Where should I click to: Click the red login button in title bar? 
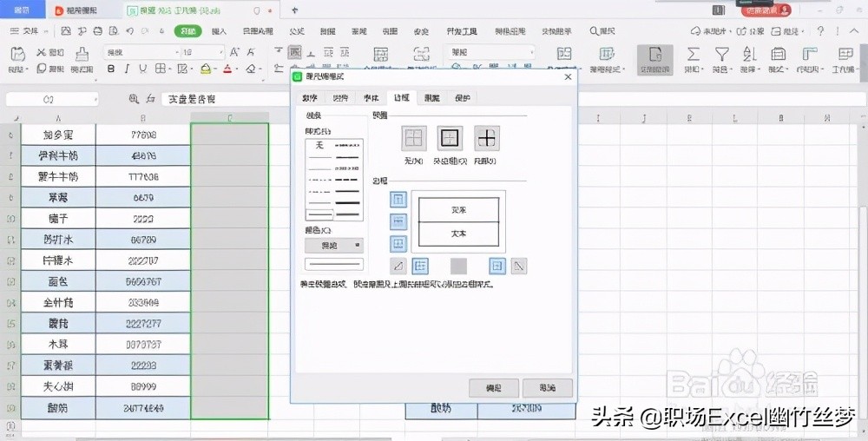point(766,10)
